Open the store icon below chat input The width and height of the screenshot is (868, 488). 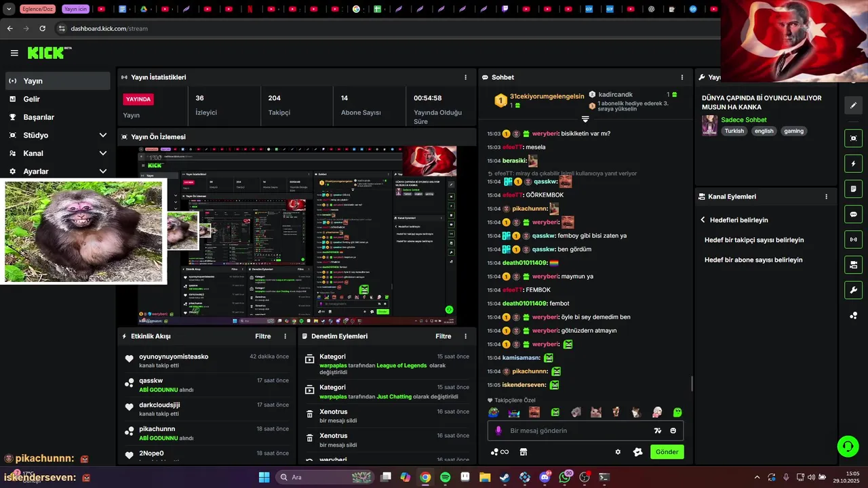(524, 452)
